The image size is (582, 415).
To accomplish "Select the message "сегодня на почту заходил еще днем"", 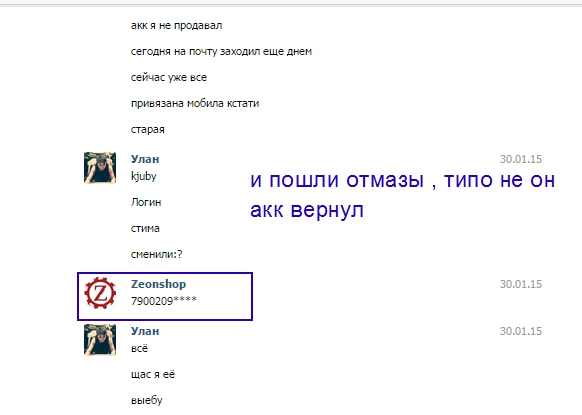I will [x=221, y=52].
